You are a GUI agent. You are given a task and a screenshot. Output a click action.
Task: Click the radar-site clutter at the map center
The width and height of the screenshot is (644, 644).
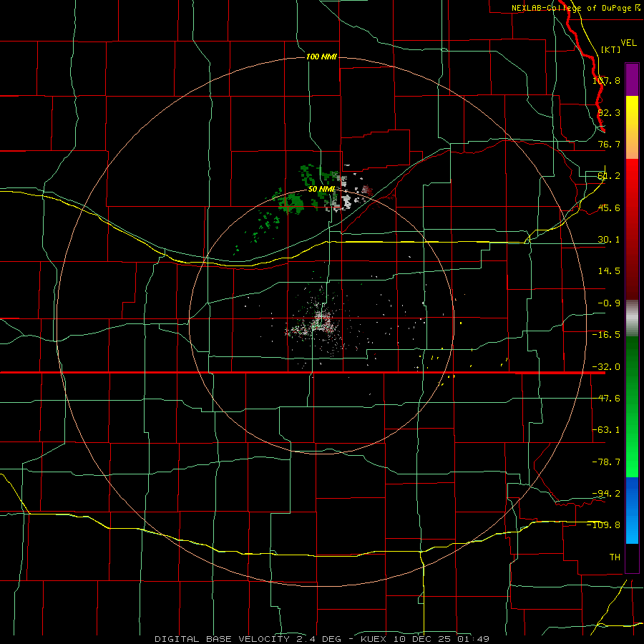[321, 321]
